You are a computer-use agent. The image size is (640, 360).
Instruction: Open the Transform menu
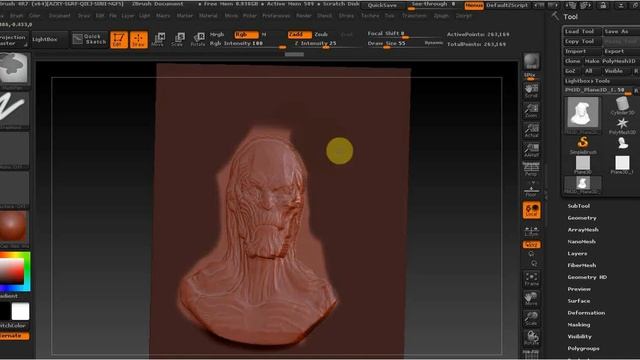point(414,16)
